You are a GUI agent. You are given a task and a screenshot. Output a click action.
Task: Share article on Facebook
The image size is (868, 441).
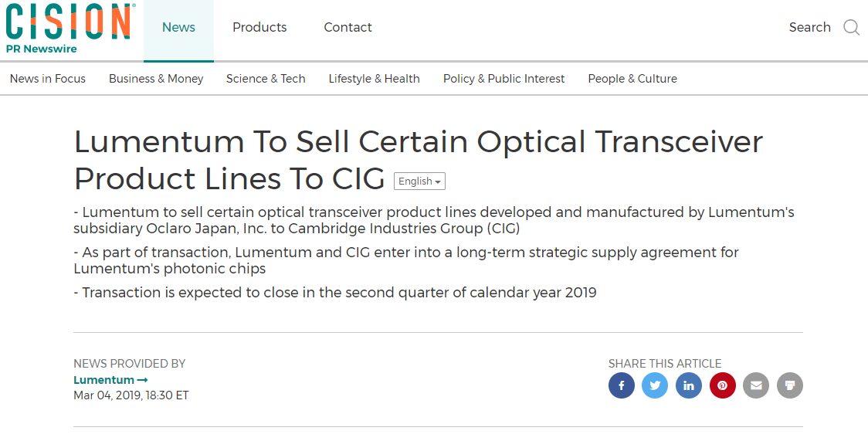click(x=622, y=385)
